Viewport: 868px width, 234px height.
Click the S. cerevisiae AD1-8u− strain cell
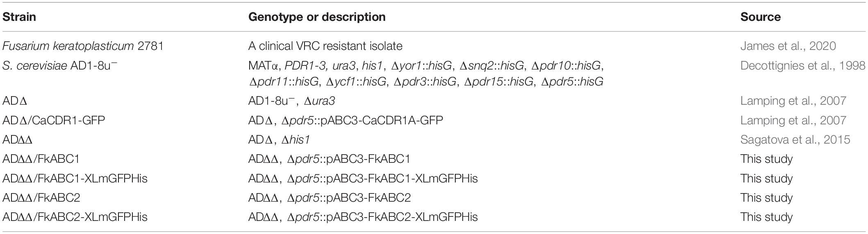(x=60, y=65)
